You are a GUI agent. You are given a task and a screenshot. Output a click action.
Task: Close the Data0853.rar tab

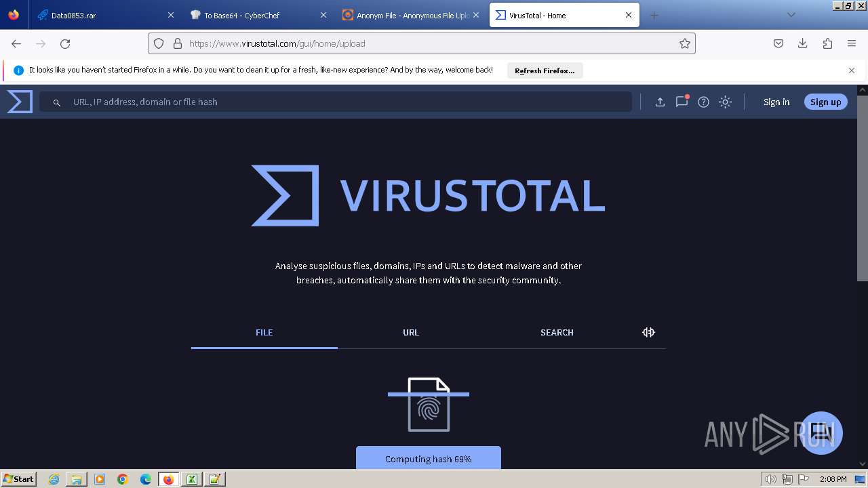pos(170,15)
